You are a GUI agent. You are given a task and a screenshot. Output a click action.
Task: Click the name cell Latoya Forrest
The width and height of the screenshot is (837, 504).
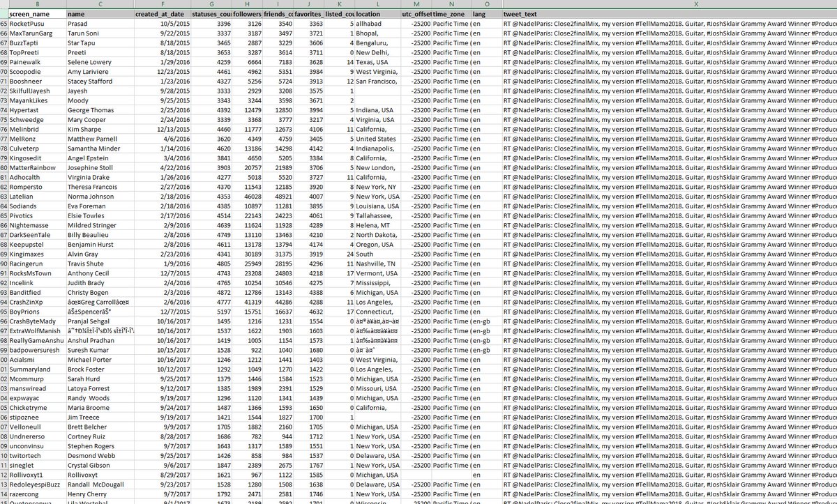[x=100, y=388]
